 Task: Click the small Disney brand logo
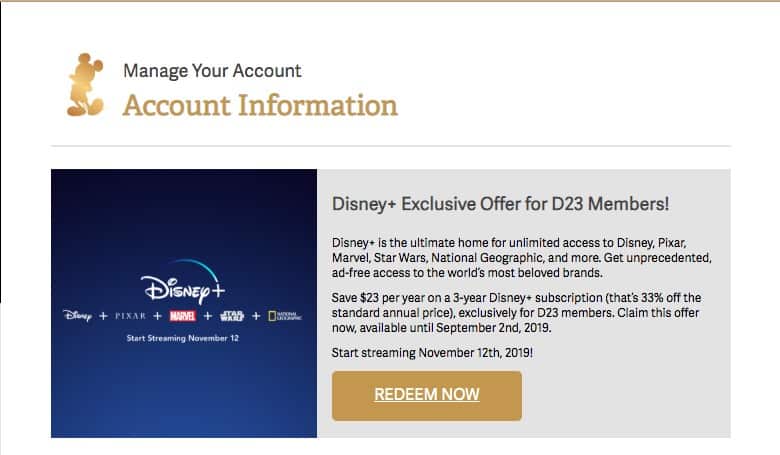click(x=77, y=316)
